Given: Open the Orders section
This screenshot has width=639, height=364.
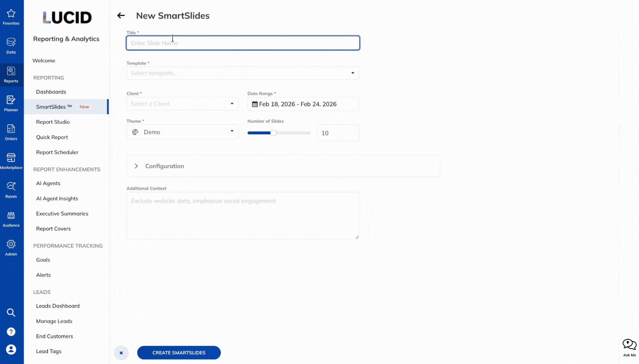Looking at the screenshot, I should [x=11, y=131].
